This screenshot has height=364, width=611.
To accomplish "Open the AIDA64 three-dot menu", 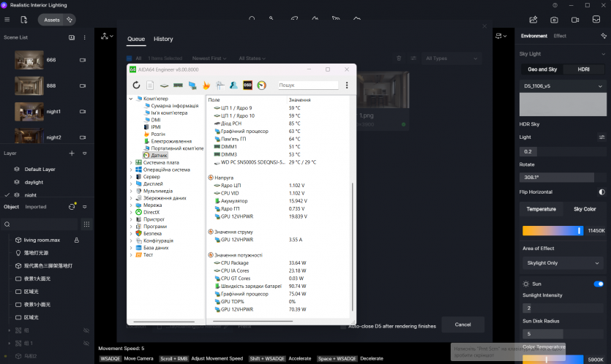I will (346, 86).
